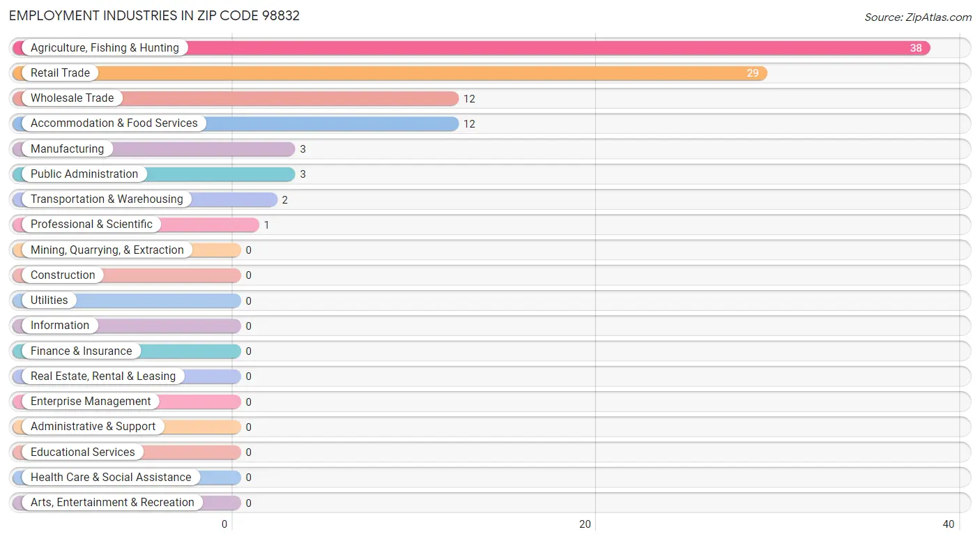The height and width of the screenshot is (541, 980).
Task: Click the Agriculture, Fishing & Hunting label
Action: pyautogui.click(x=105, y=47)
